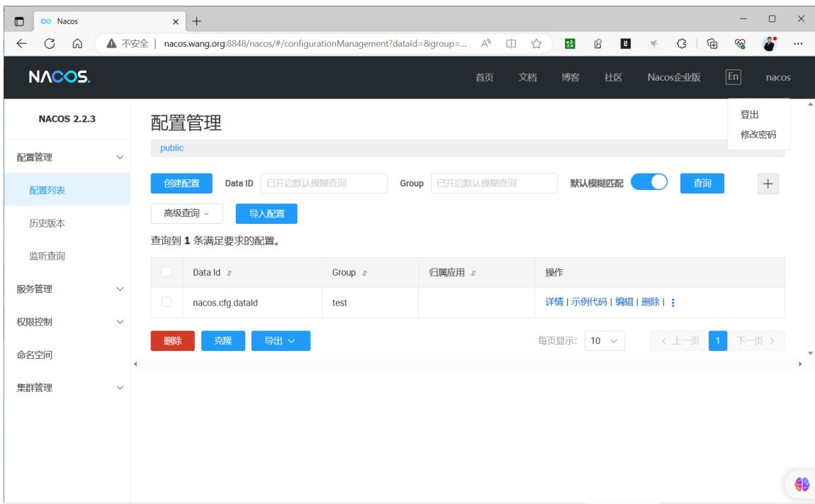Click the plus button next to query

(x=768, y=184)
